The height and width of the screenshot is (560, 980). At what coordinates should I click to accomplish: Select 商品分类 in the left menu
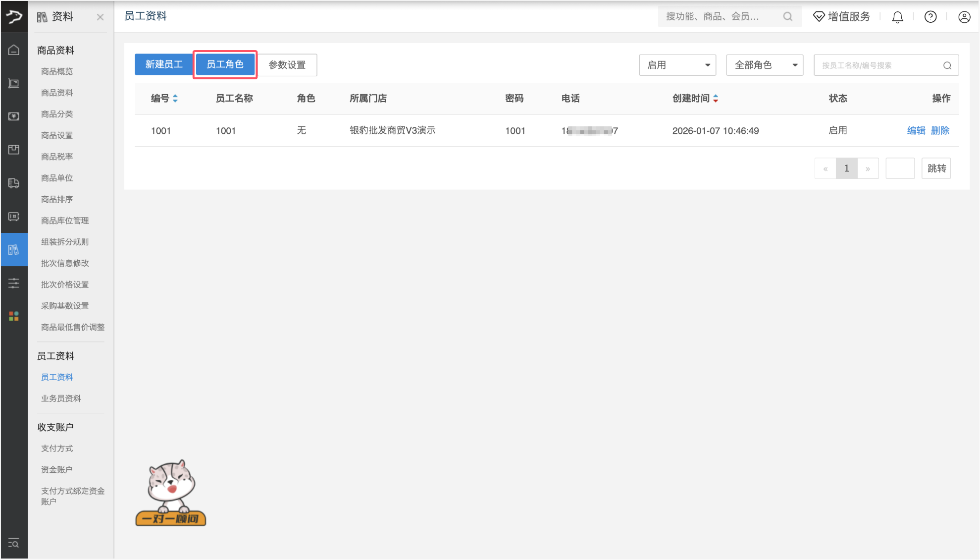(56, 113)
